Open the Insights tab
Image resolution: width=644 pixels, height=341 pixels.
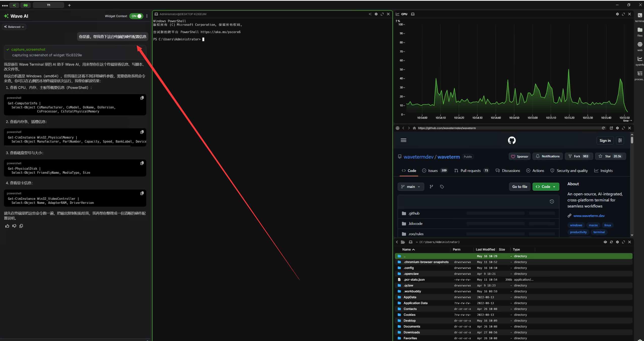coord(603,170)
